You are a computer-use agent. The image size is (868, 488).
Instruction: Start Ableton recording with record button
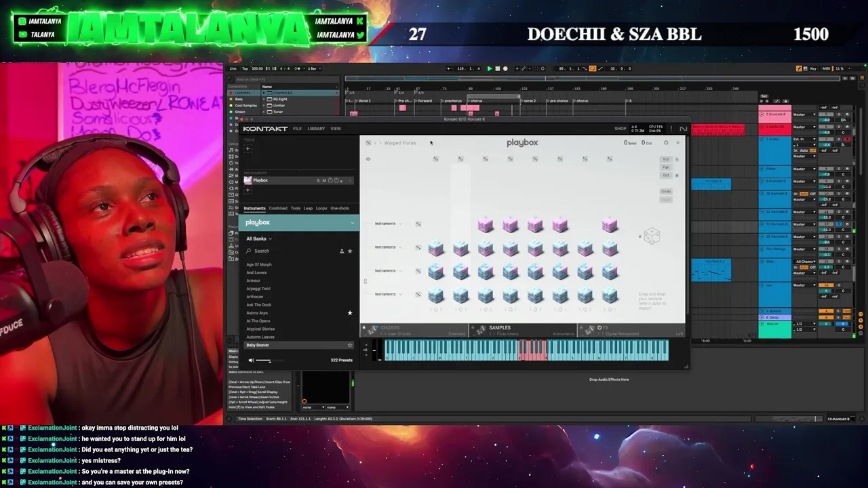point(505,68)
